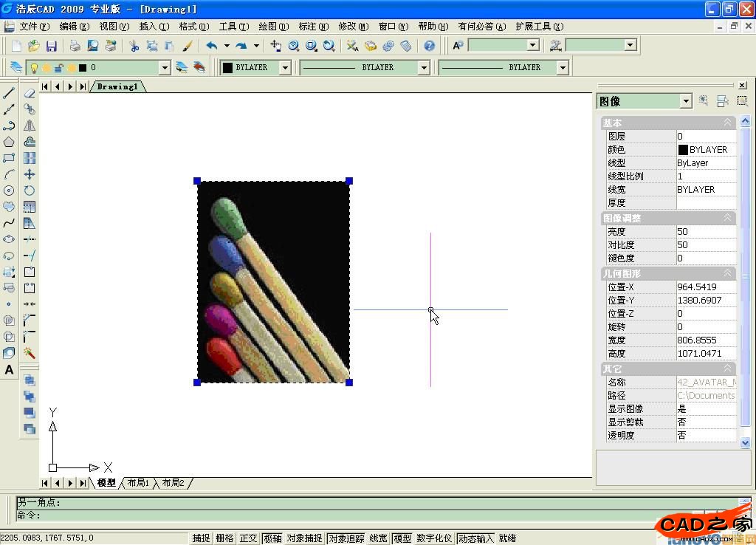
Task: Select the Erase tool
Action: tap(30, 93)
